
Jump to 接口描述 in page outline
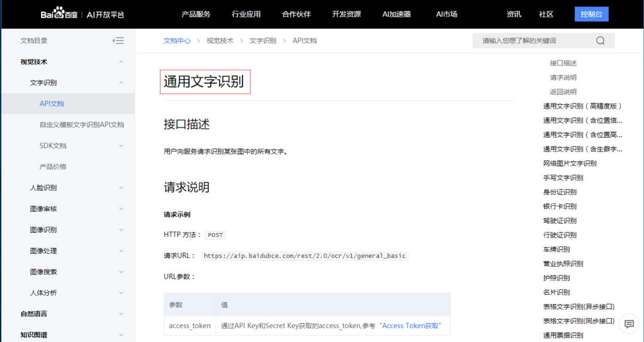point(563,63)
